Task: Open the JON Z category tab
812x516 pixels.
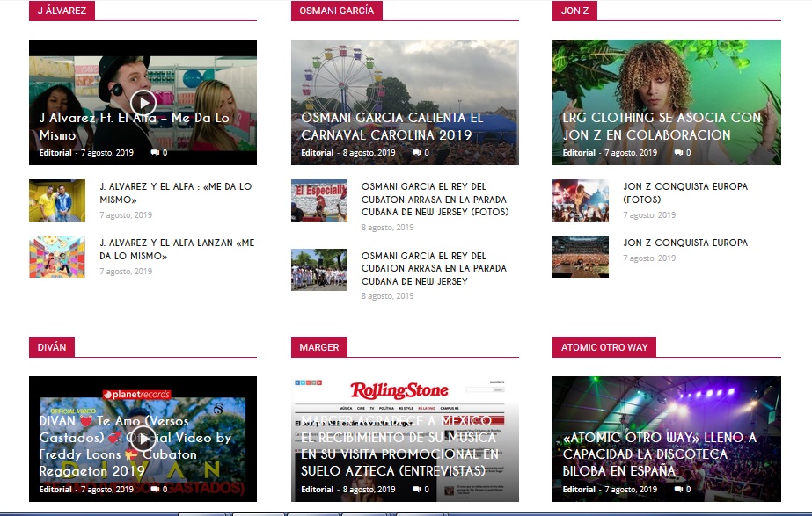Action: 574,11
